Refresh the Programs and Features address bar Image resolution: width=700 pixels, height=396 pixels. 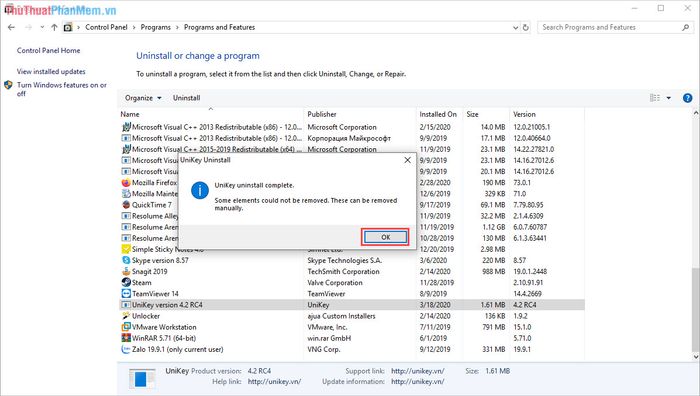[x=526, y=27]
